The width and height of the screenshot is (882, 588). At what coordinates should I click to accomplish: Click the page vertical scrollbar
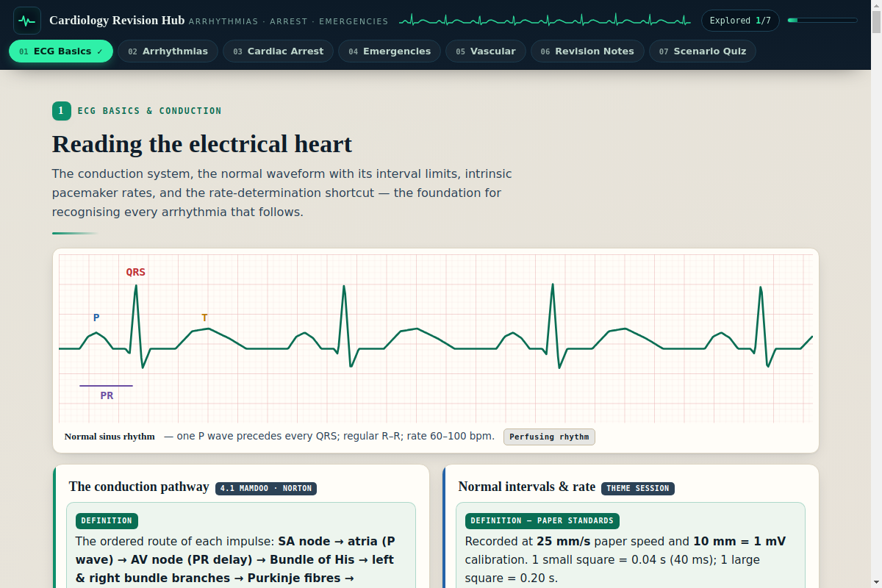tap(876, 294)
